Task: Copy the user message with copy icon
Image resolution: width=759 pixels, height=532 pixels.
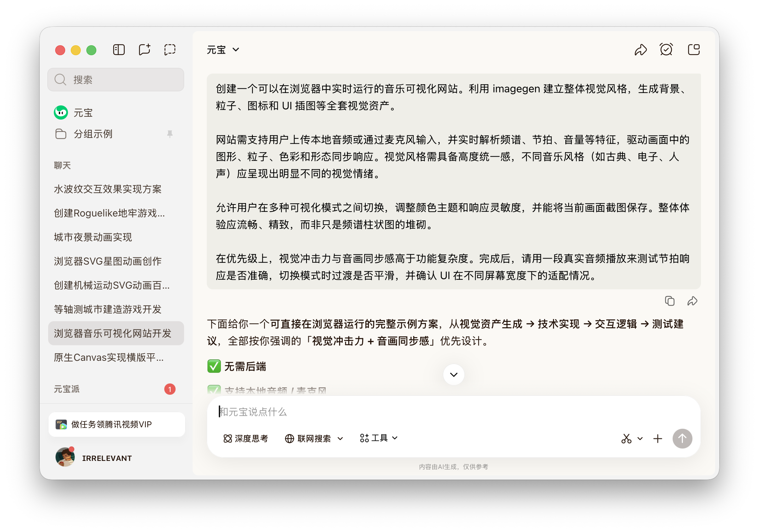Action: [669, 301]
